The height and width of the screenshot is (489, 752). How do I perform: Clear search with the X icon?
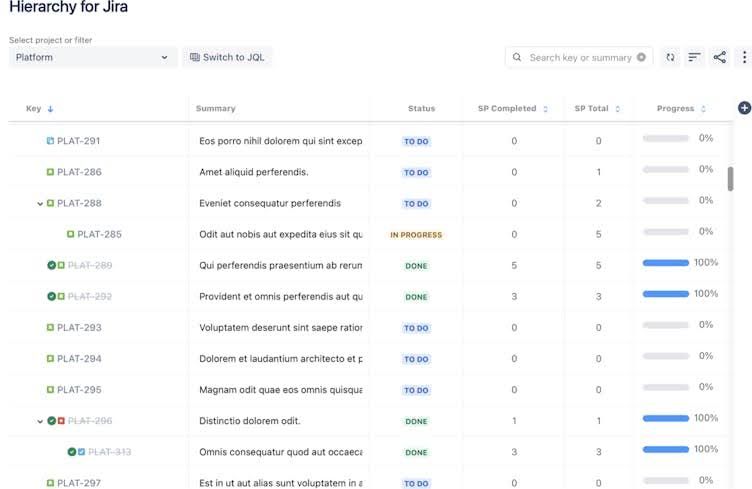click(641, 58)
